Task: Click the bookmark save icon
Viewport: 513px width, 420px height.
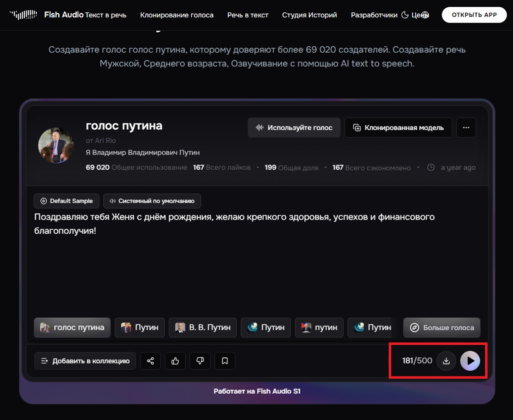Action: coord(225,361)
